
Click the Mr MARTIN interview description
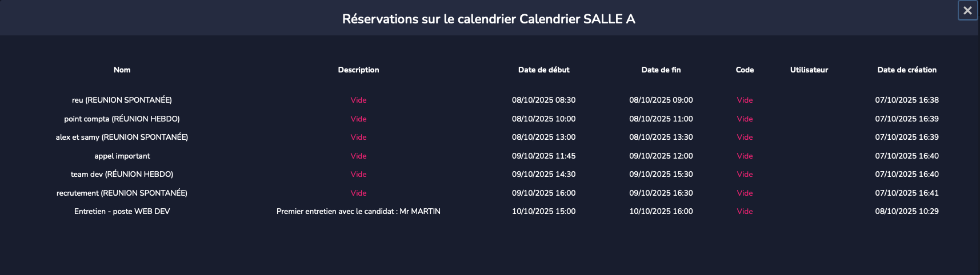(x=358, y=211)
